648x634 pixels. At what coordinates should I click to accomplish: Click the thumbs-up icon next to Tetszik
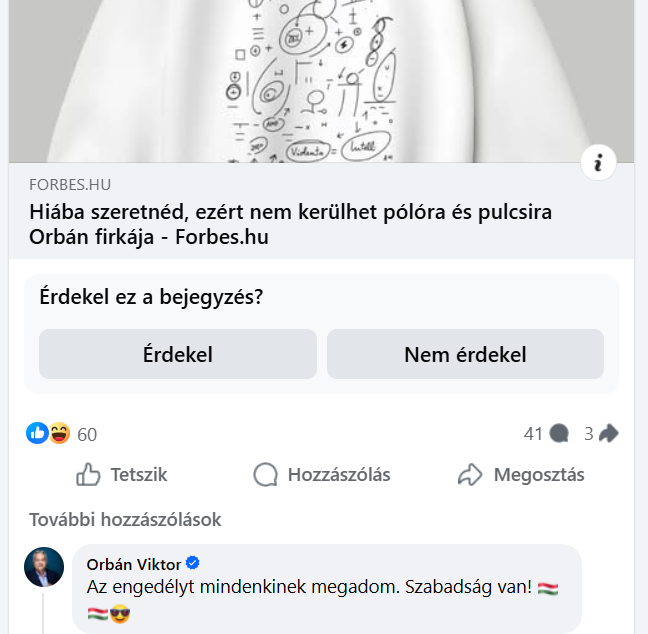89,475
